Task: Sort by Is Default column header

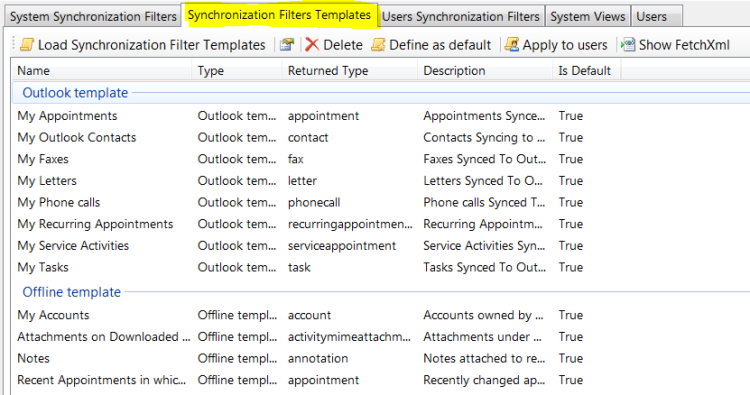Action: click(586, 70)
